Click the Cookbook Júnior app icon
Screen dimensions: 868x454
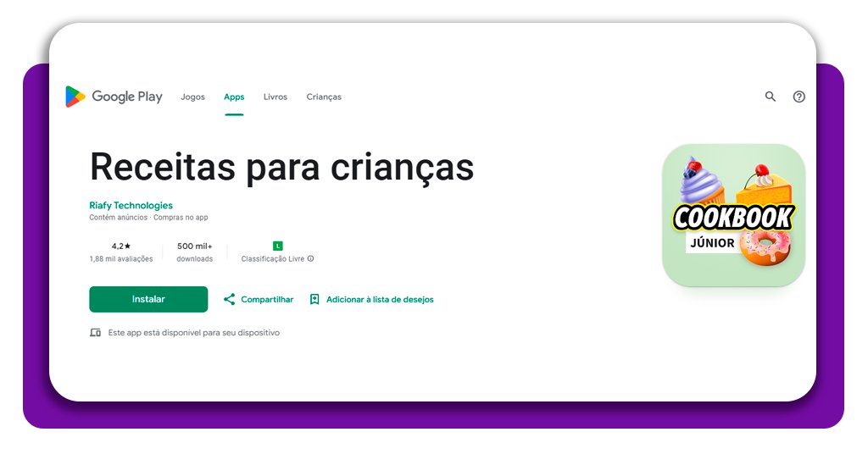coord(733,215)
